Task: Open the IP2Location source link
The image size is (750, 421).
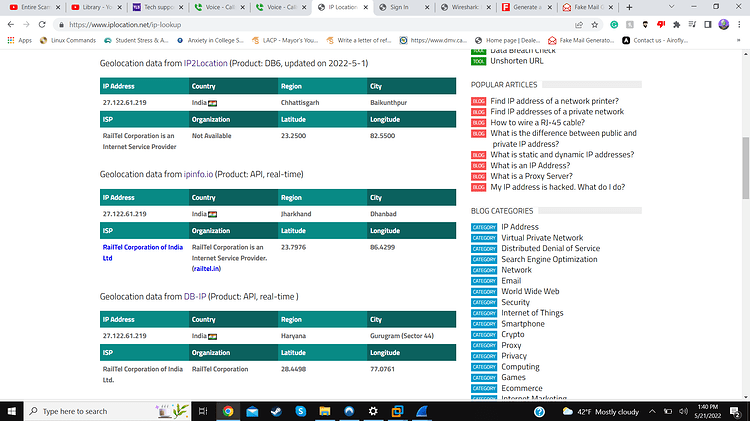Action: click(x=206, y=63)
